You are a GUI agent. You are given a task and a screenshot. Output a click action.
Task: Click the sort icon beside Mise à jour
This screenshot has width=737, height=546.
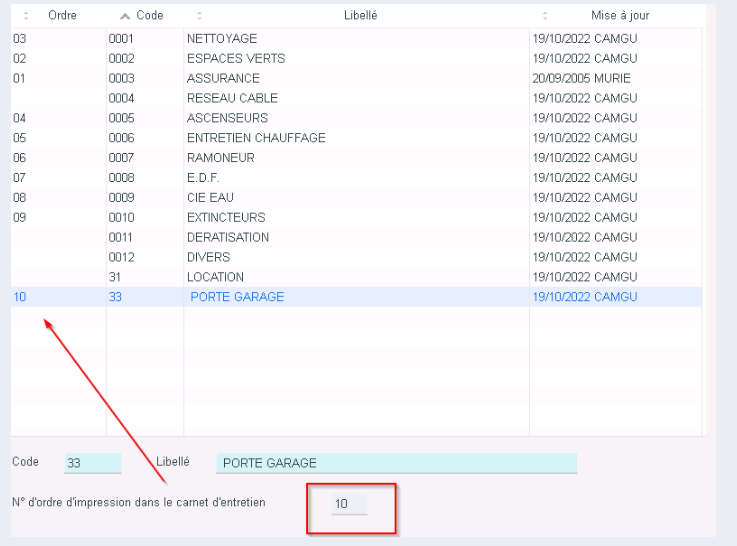tap(545, 16)
